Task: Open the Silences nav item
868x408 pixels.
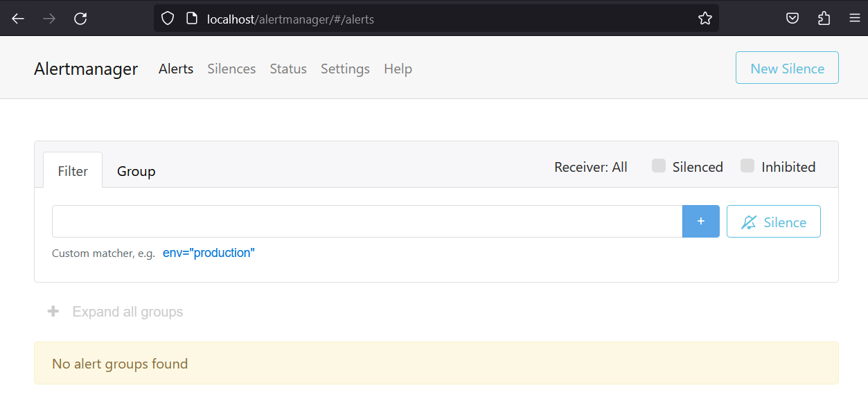Action: coord(231,69)
